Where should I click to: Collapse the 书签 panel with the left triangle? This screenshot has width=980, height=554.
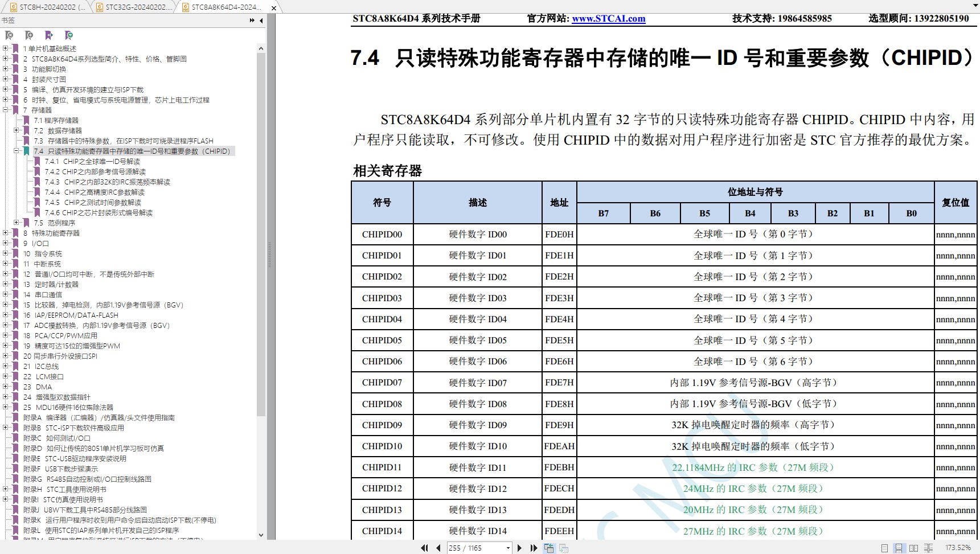pyautogui.click(x=261, y=20)
